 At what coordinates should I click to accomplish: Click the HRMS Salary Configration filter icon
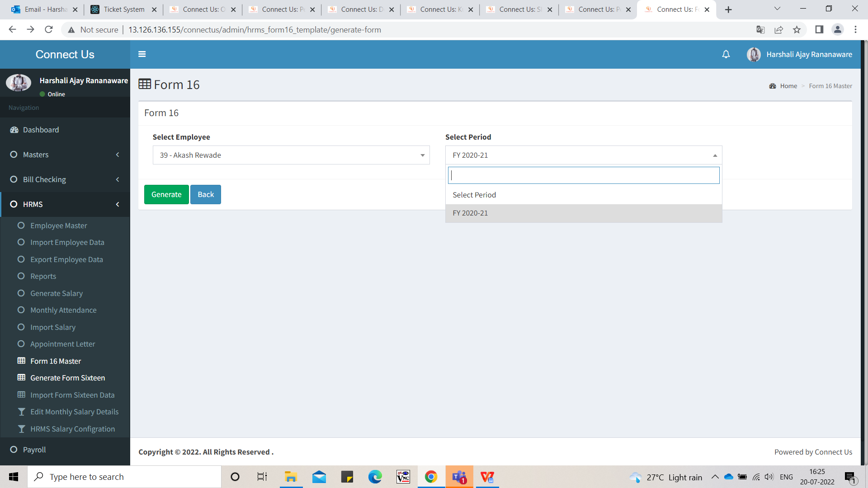(x=21, y=429)
